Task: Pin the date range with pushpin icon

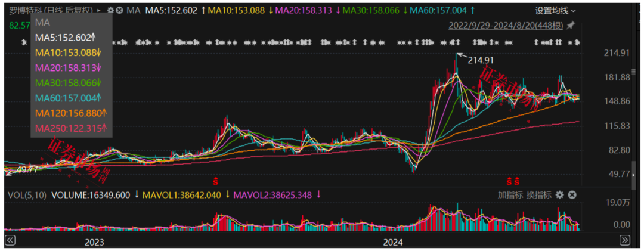Action: point(571,26)
